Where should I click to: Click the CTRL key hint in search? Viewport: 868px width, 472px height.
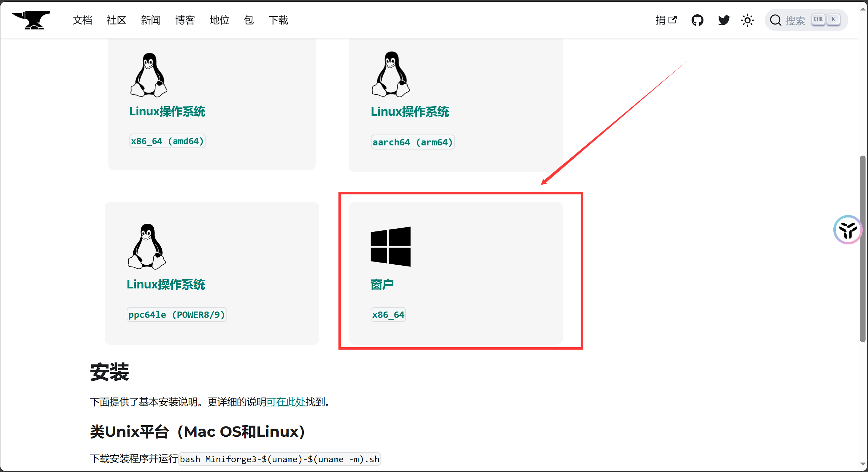pyautogui.click(x=818, y=20)
